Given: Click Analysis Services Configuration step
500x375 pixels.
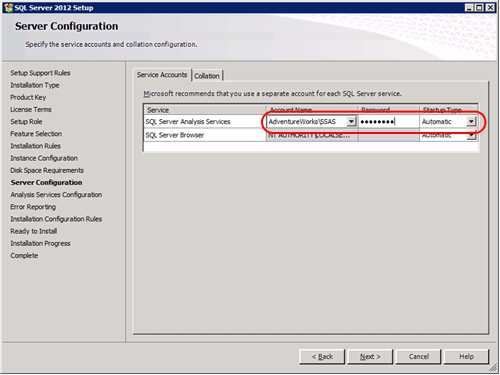Looking at the screenshot, I should pos(56,195).
